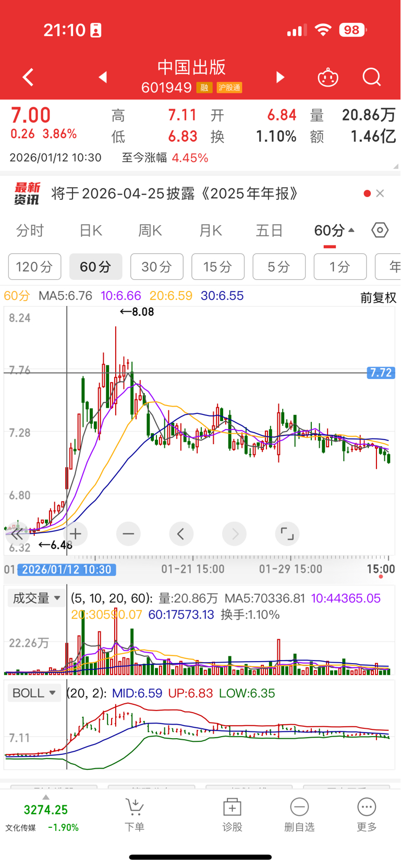Tap the current price 7.00

(x=31, y=115)
